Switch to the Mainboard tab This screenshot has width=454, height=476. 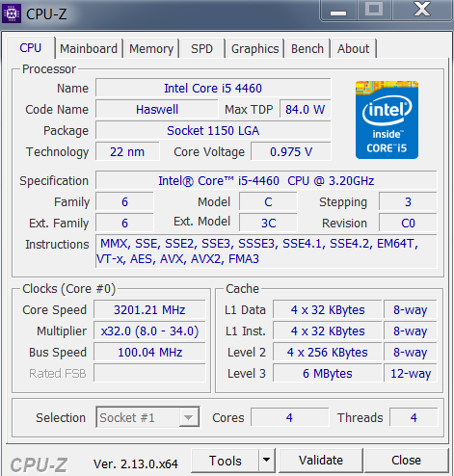coord(89,49)
